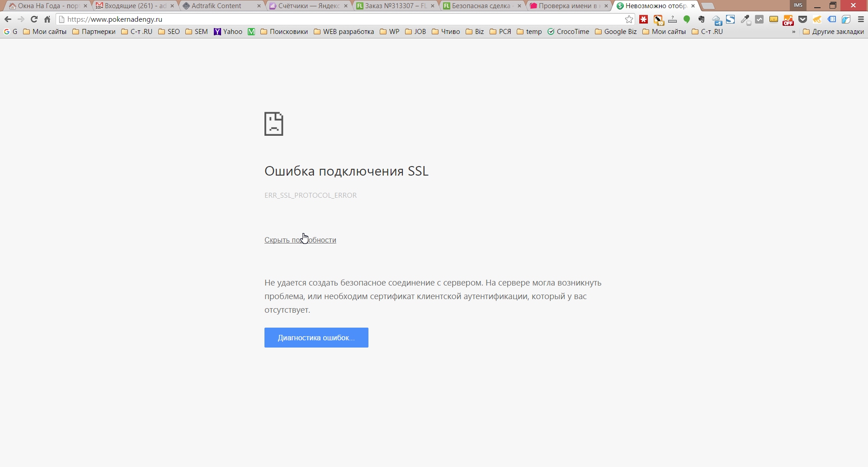Screen dimensions: 868x467
Task: Click the sad page error icon
Action: point(274,124)
